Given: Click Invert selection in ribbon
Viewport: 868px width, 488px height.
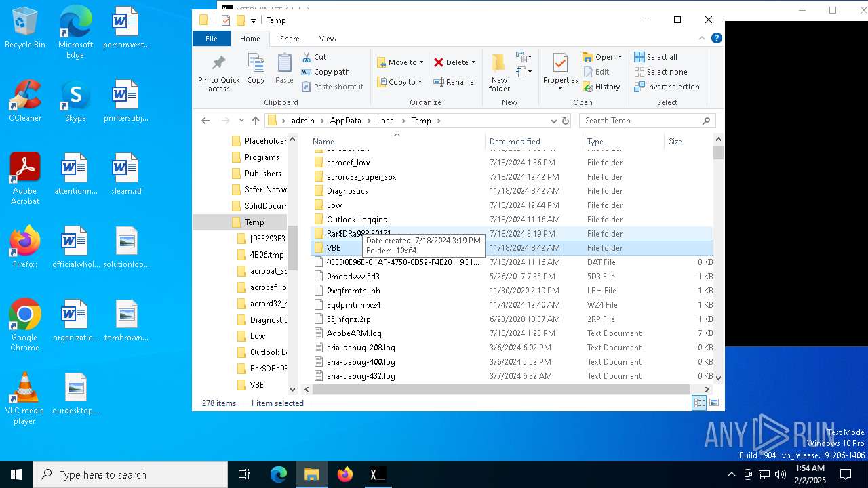Looking at the screenshot, I should (x=667, y=87).
